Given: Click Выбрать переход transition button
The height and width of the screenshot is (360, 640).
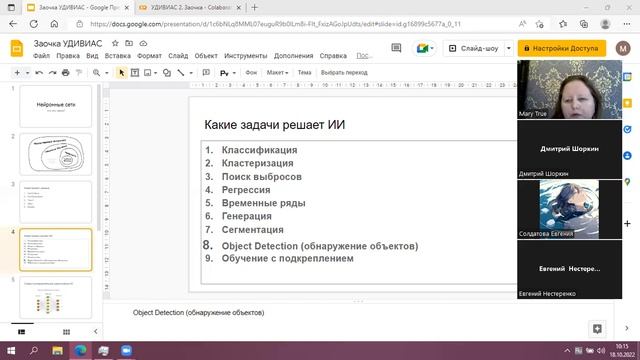Looking at the screenshot, I should [344, 73].
